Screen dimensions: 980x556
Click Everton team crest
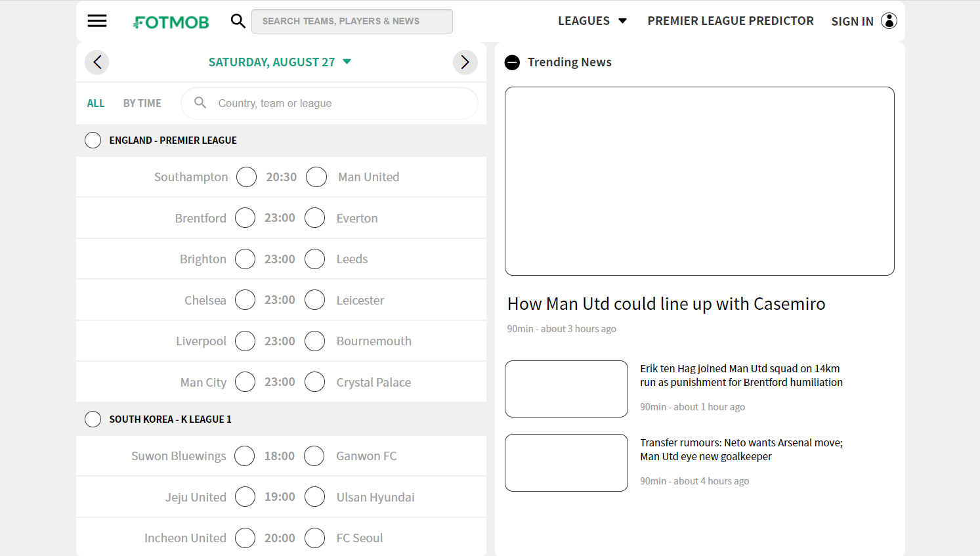[x=315, y=218]
